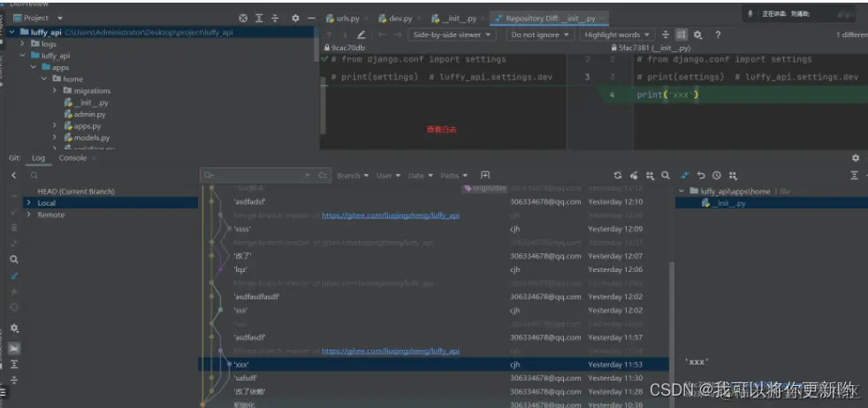Select the 'asdfasdfasdf' commit row
Viewport: 868px width, 408px height.
click(433, 297)
